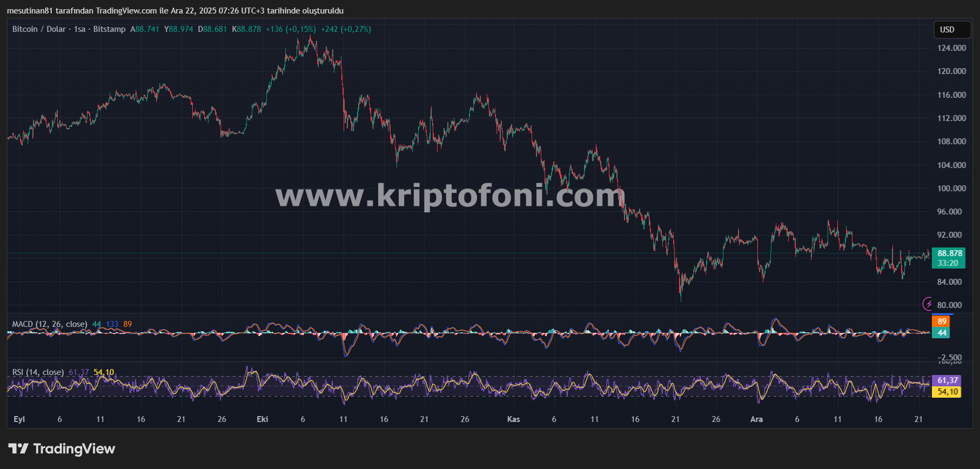Click the low value D88.681
This screenshot has width=980, height=469.
coord(212,29)
